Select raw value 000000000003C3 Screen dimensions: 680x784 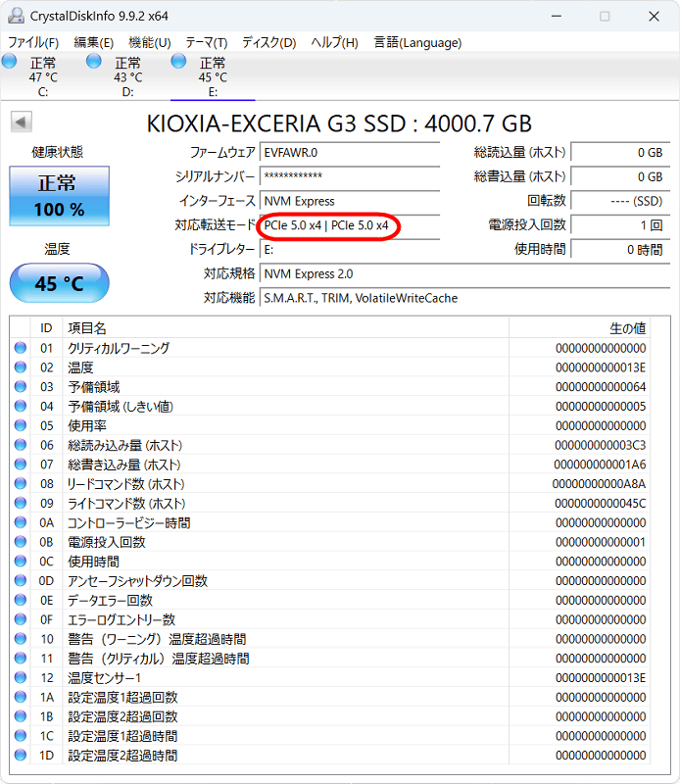click(x=600, y=445)
